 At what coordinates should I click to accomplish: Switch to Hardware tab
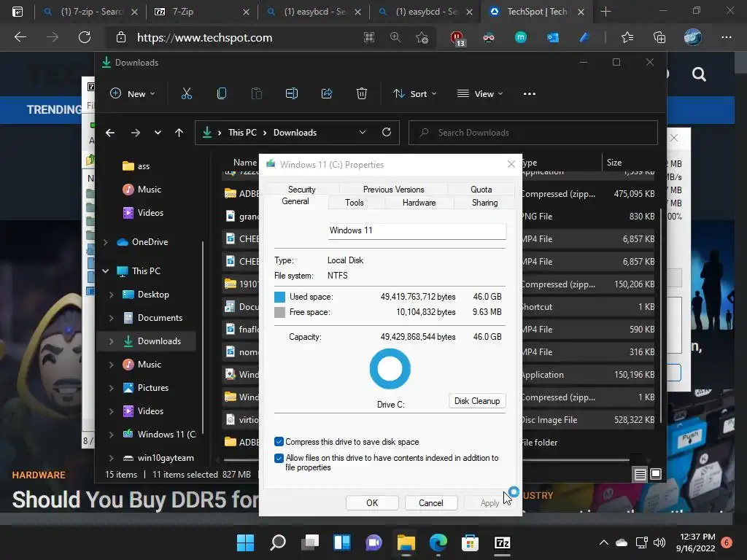(419, 203)
